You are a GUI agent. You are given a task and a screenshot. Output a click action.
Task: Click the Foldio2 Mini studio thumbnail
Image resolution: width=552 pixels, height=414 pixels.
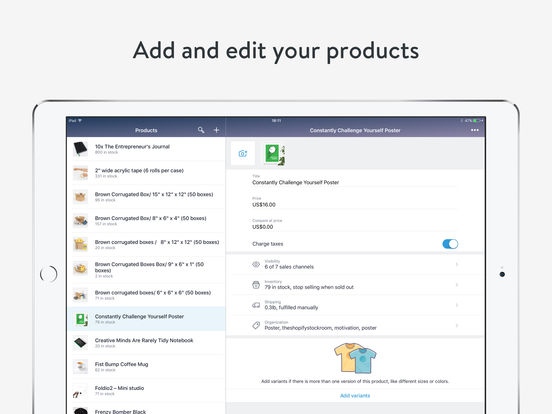[80, 391]
